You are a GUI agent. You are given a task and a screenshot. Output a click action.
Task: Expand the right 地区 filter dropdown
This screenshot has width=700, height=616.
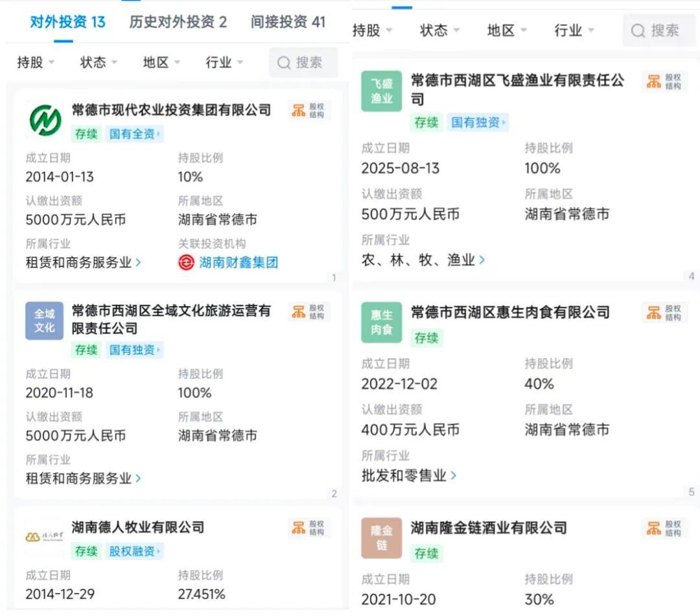pyautogui.click(x=507, y=30)
